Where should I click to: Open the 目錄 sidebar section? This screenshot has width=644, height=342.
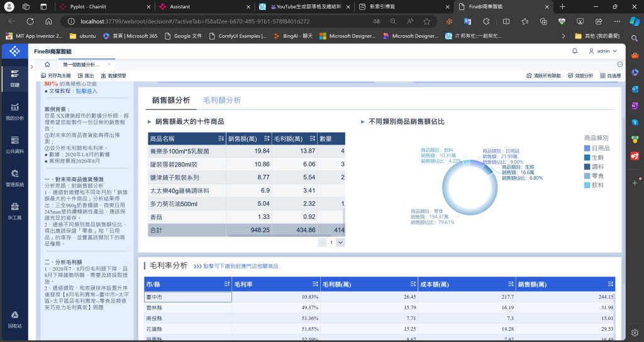[15, 78]
